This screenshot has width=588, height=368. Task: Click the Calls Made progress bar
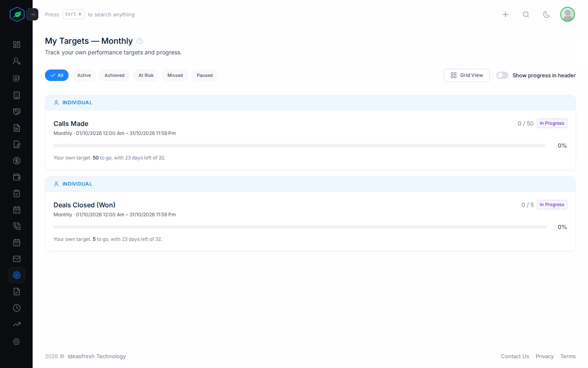[x=300, y=146]
